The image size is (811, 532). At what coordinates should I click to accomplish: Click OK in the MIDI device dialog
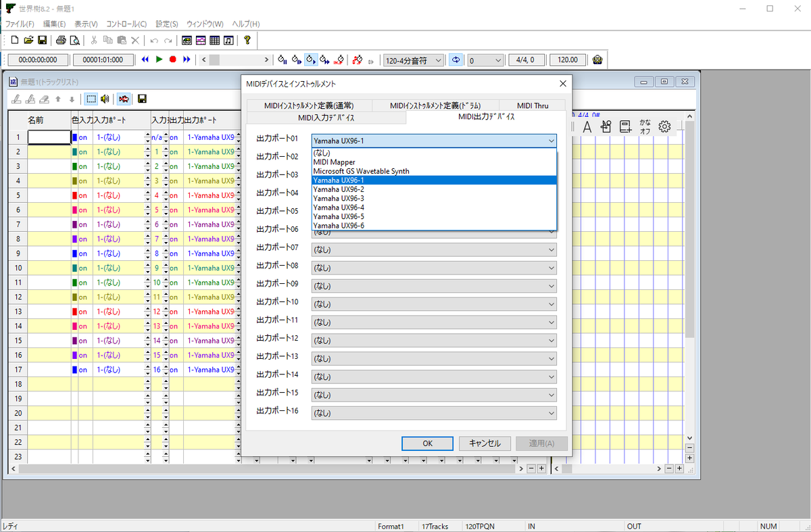(x=427, y=443)
